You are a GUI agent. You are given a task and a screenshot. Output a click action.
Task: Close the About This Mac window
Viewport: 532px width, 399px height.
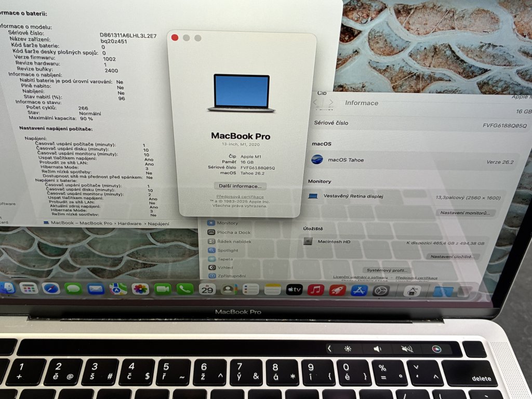point(175,37)
